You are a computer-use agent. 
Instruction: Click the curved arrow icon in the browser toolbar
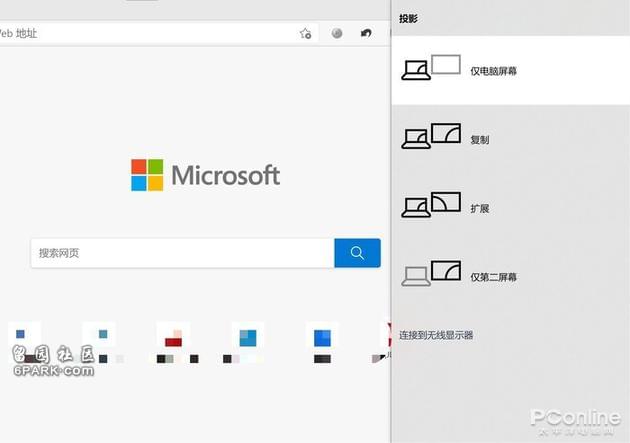[x=366, y=33]
